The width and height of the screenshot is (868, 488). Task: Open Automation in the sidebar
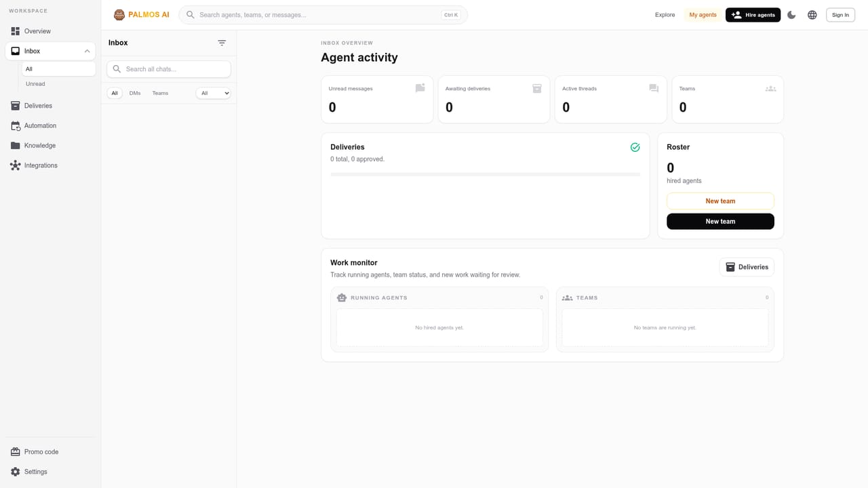(50, 125)
